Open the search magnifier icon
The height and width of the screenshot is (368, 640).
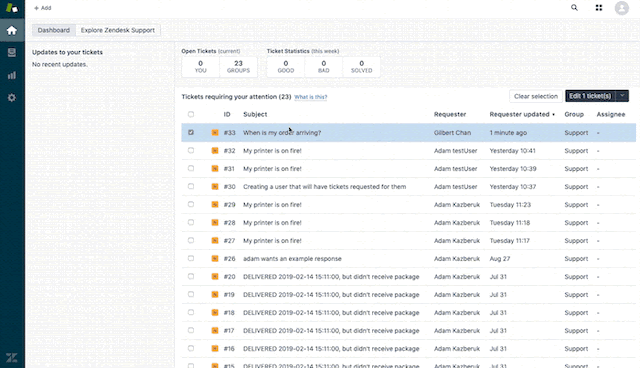coord(574,8)
